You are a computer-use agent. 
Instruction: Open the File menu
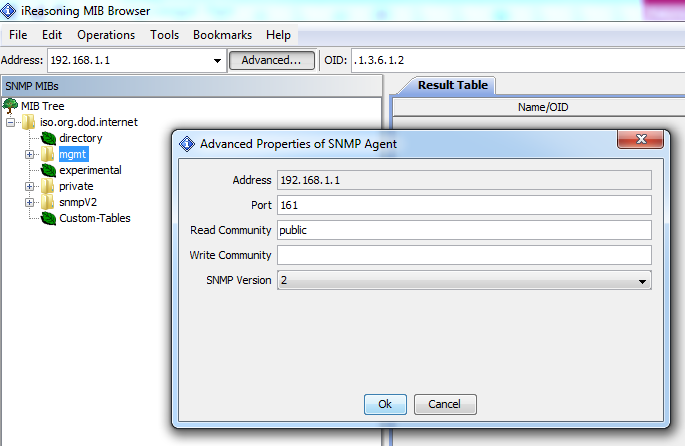(18, 35)
